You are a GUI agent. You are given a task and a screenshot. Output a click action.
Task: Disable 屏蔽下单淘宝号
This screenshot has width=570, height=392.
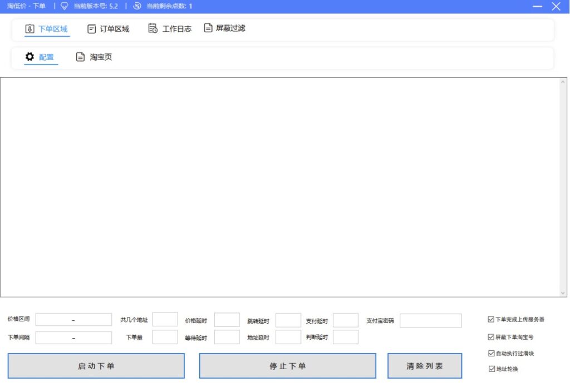490,336
